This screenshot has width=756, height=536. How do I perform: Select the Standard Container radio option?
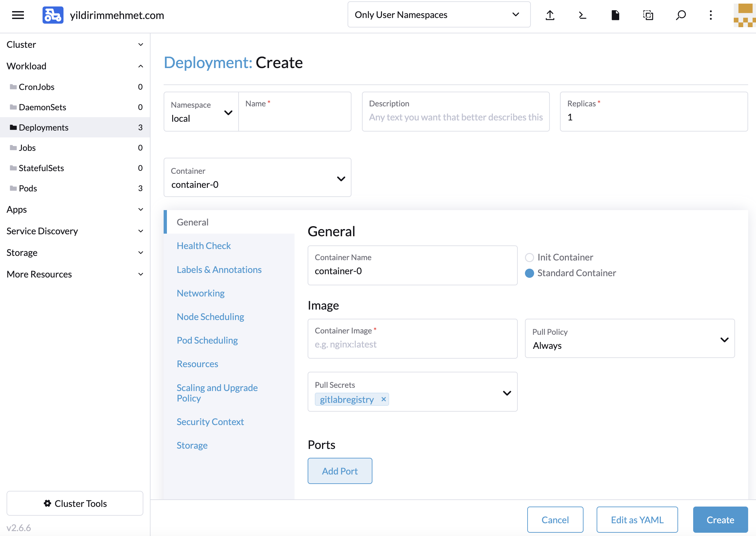529,273
